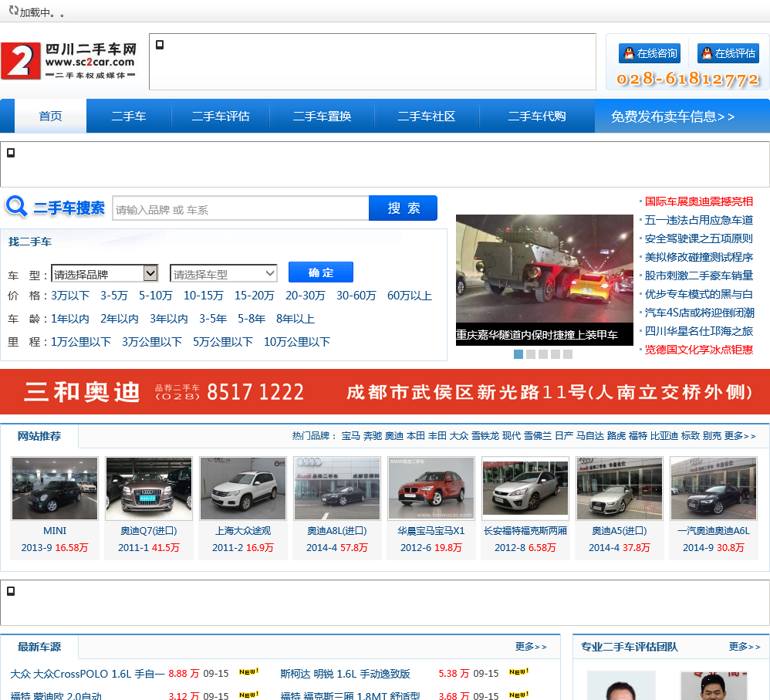Open the 华晨宝马宝马X1 photo
This screenshot has height=700, width=770.
431,489
